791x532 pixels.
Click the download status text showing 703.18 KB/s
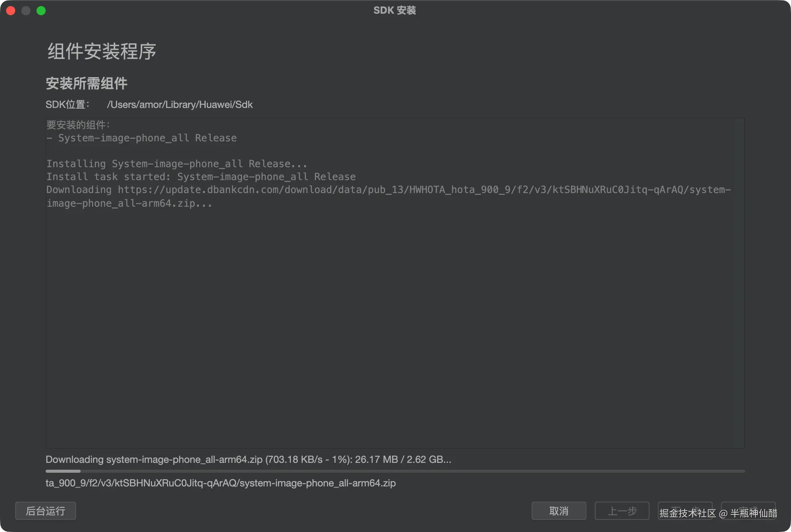coord(248,459)
